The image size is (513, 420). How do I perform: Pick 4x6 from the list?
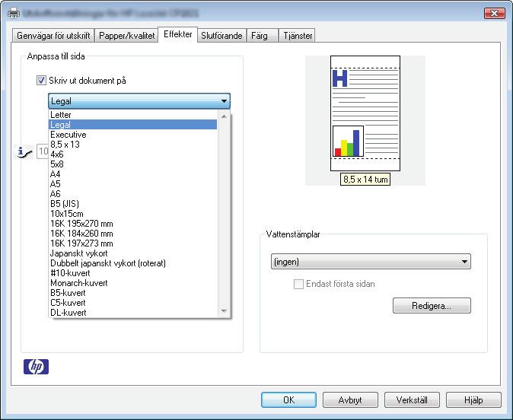pyautogui.click(x=133, y=154)
